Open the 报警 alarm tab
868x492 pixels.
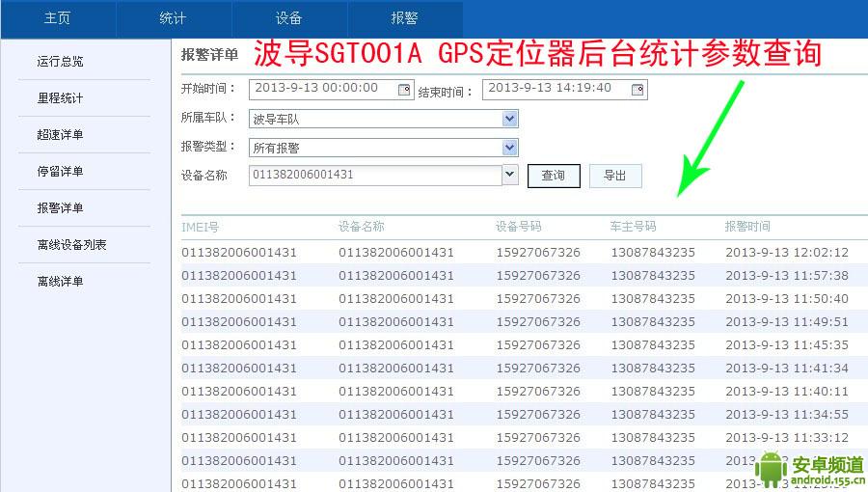tap(405, 18)
